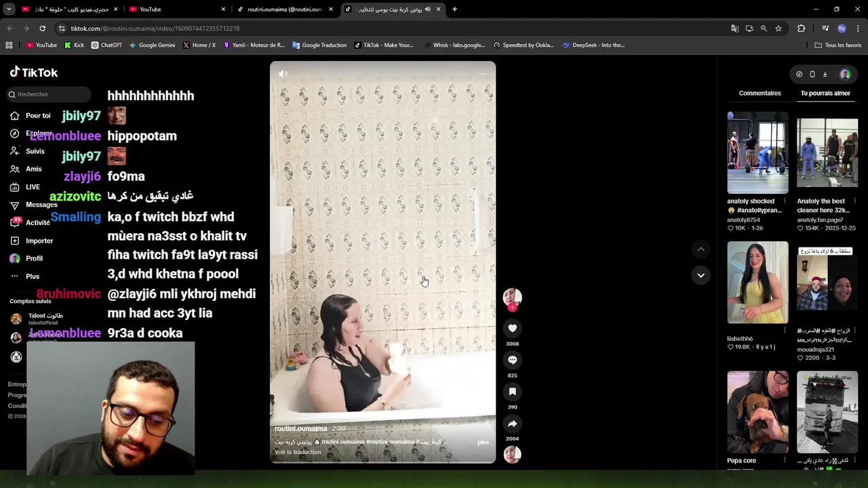
Task: Open the video's three-dot options menu
Action: [483, 74]
